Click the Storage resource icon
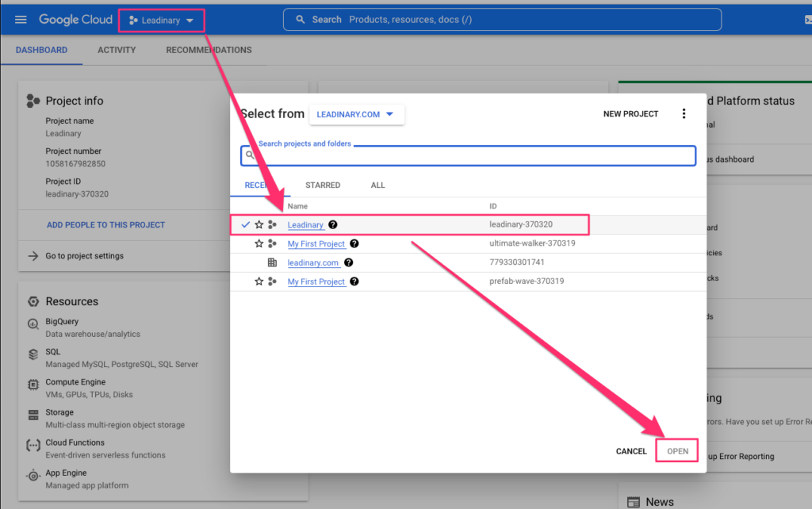The height and width of the screenshot is (509, 812). (x=33, y=415)
